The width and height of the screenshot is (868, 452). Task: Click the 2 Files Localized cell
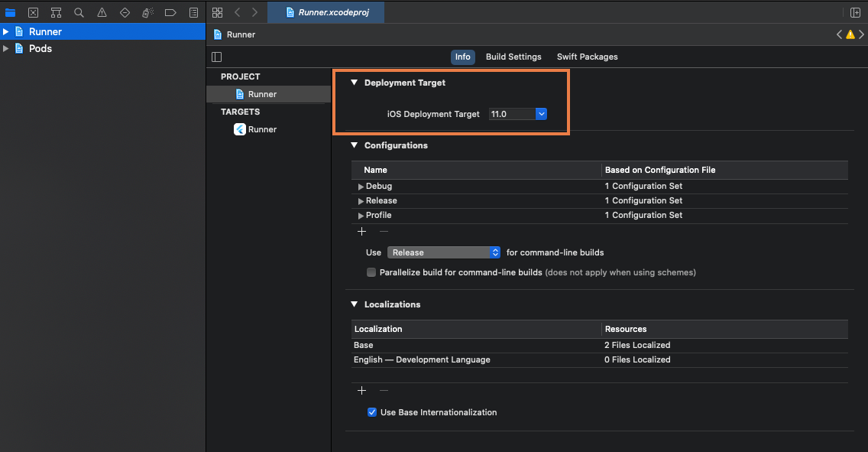637,345
